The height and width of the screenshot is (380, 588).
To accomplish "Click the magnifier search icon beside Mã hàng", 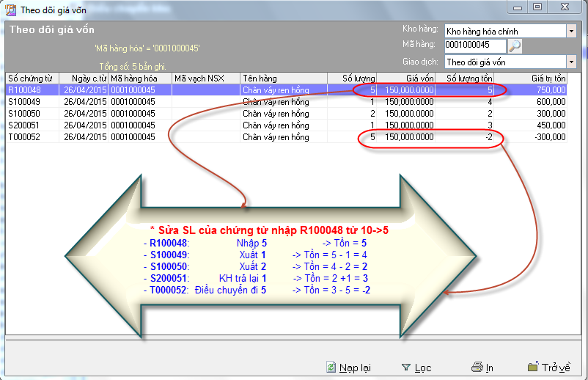I will (x=515, y=46).
